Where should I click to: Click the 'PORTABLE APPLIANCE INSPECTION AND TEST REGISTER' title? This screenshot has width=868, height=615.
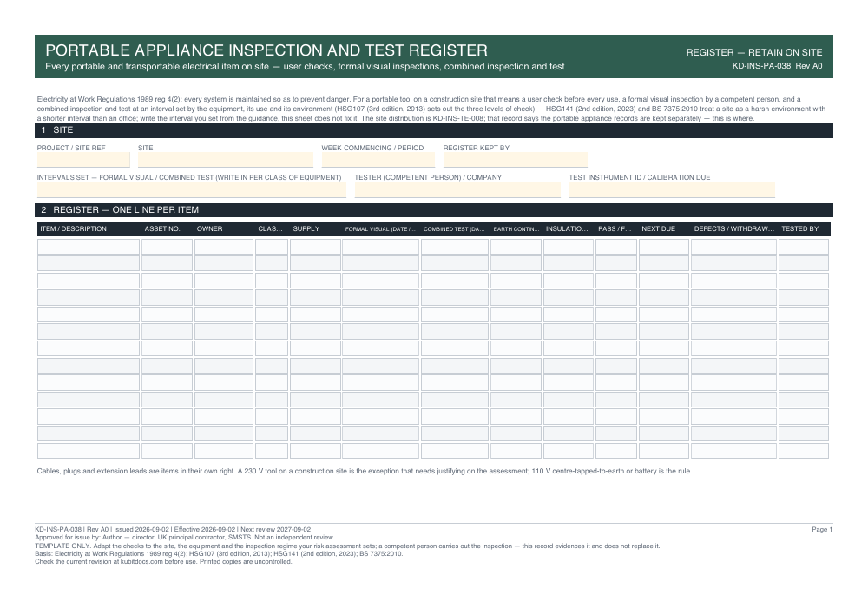coord(266,50)
